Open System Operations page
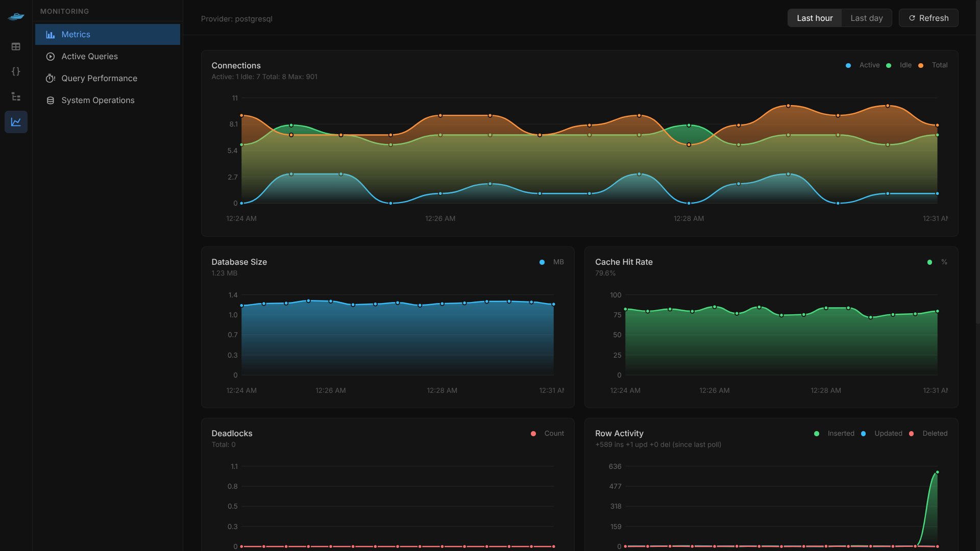Screen dimensions: 980x551 pos(108,101)
